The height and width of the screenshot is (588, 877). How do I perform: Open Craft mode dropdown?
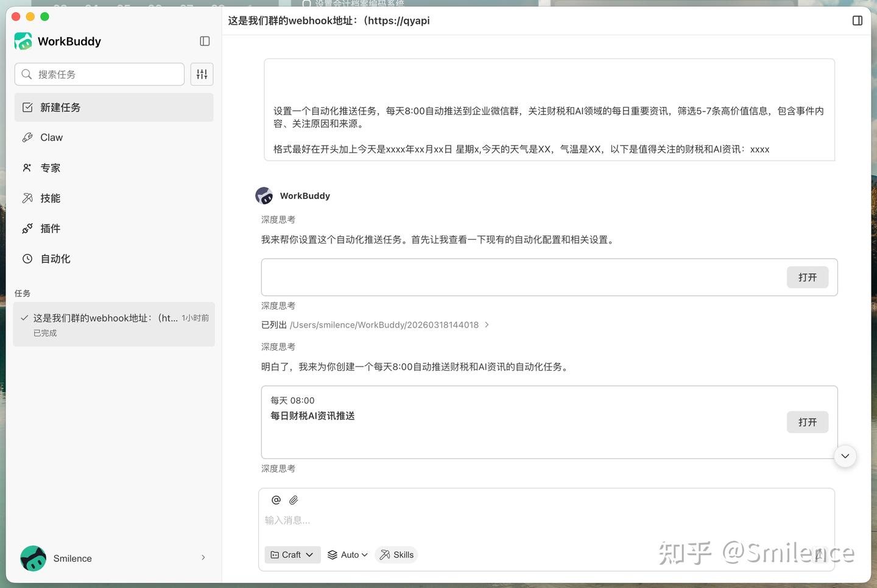click(x=292, y=555)
